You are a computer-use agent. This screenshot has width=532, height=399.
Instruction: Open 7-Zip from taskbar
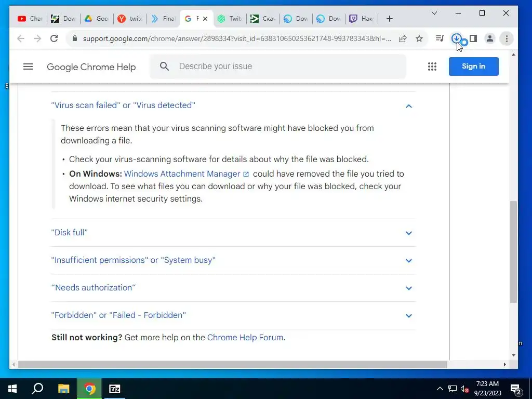tap(115, 389)
